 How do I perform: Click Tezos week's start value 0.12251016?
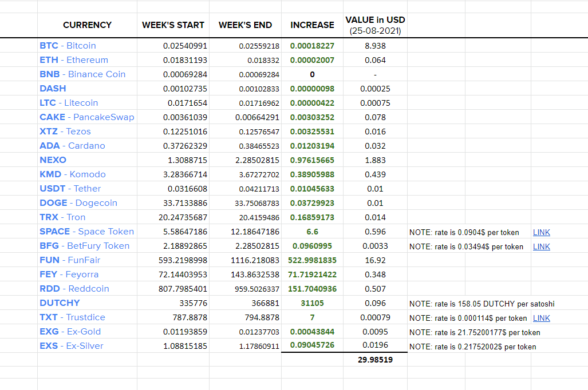coord(185,132)
